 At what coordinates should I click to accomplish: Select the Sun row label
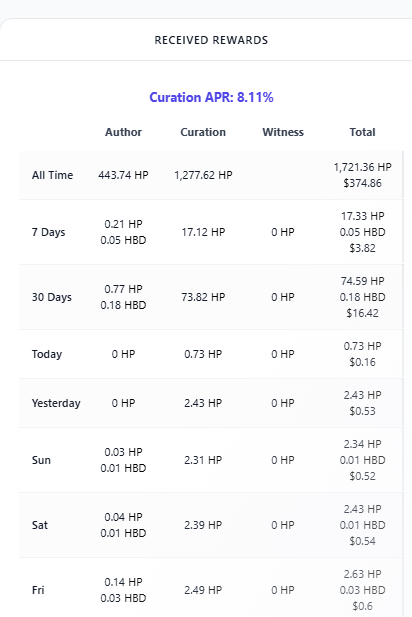tap(41, 460)
